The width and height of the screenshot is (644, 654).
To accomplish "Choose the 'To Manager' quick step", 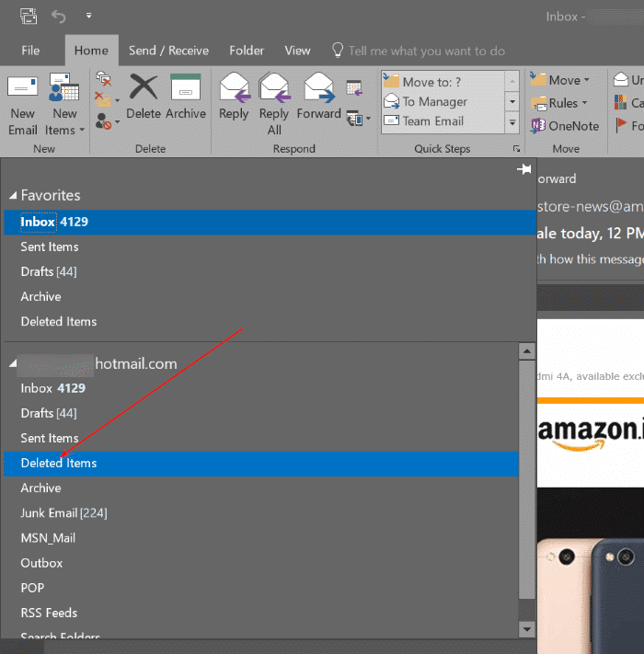I will pos(443,101).
